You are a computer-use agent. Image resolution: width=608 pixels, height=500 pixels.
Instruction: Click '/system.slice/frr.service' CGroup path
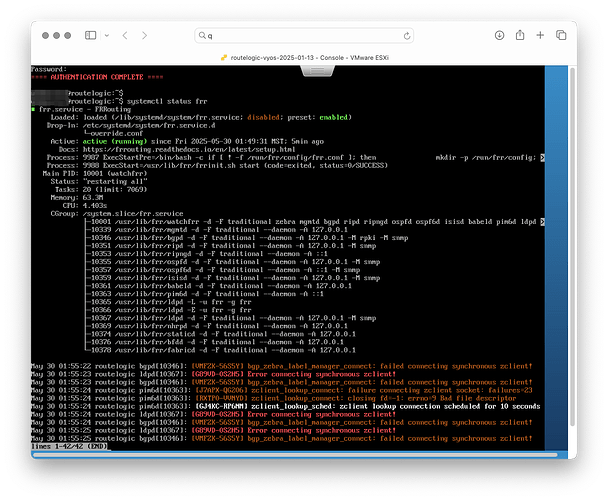tap(133, 214)
